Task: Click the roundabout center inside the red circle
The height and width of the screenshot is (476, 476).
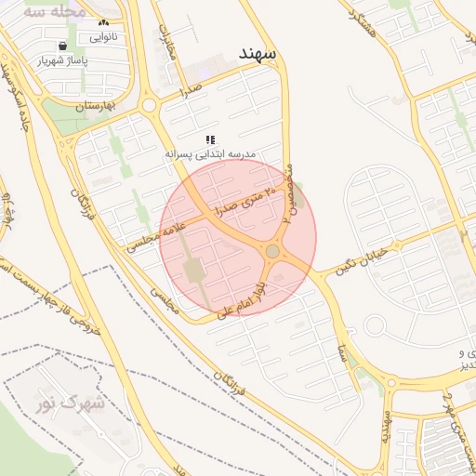Action: (272, 251)
